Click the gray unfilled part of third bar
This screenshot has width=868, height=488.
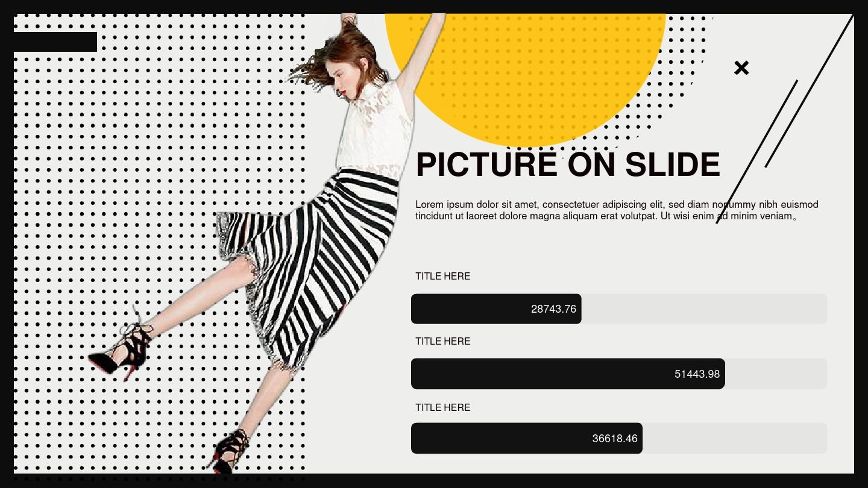[735, 439]
